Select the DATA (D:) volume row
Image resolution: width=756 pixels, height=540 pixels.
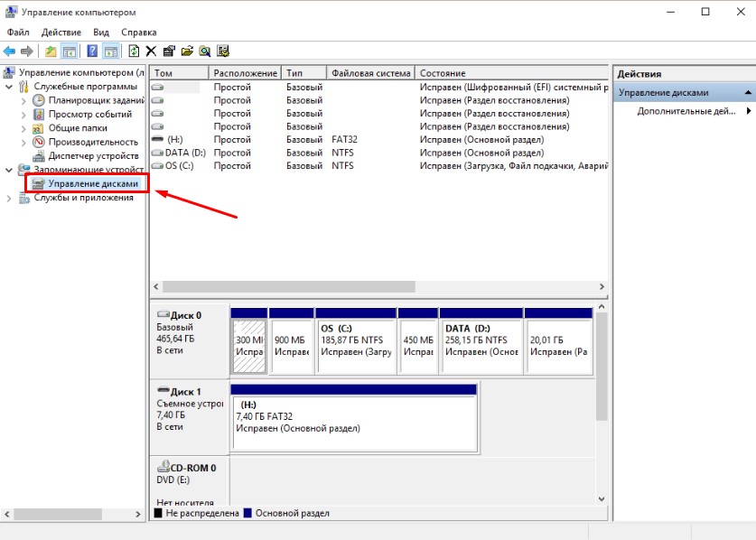(x=184, y=153)
